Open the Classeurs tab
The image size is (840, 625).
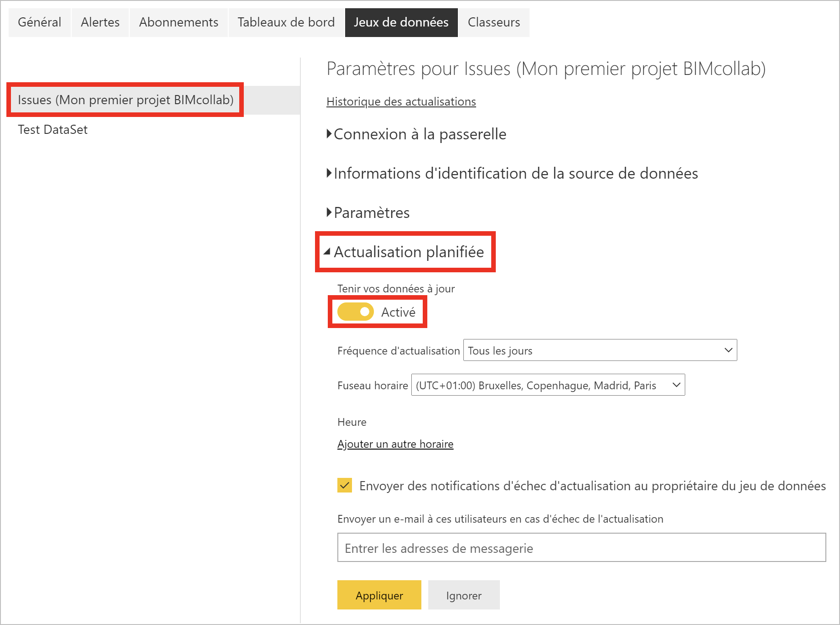494,22
